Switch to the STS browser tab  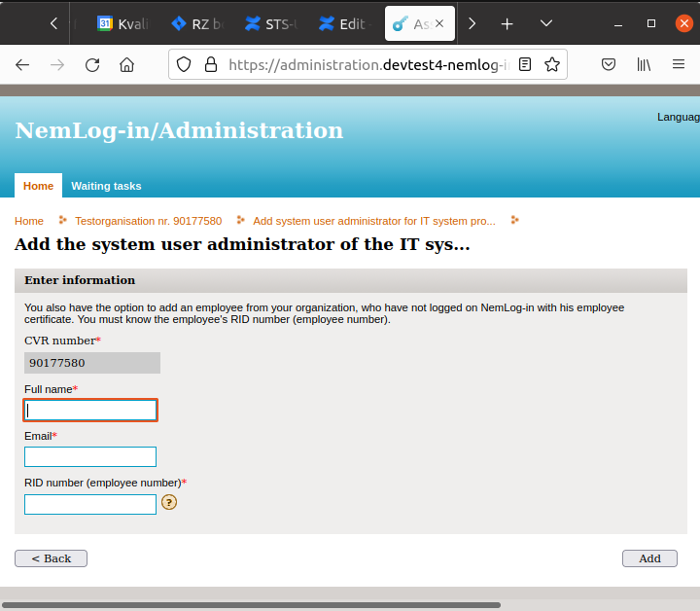pyautogui.click(x=275, y=24)
